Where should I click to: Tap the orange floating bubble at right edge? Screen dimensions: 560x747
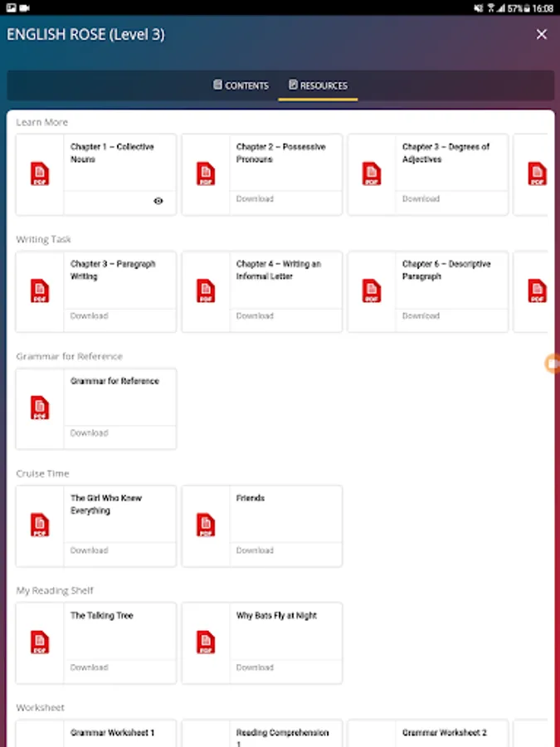[x=553, y=364]
